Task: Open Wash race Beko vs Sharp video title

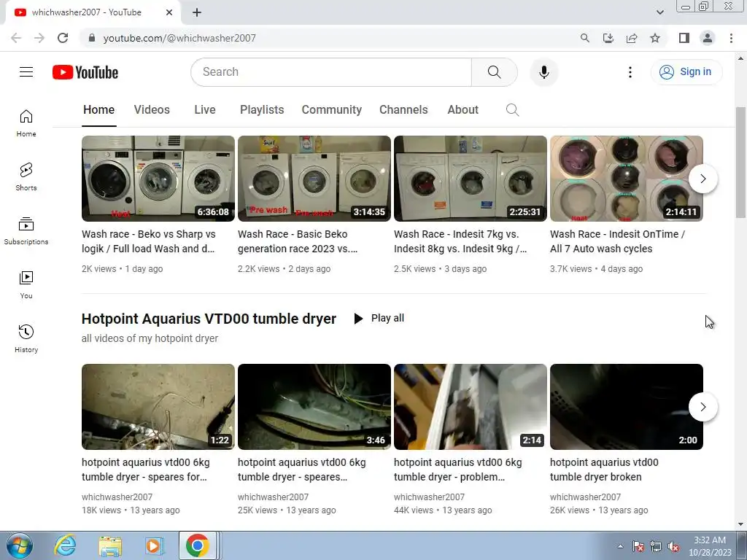Action: pyautogui.click(x=149, y=241)
